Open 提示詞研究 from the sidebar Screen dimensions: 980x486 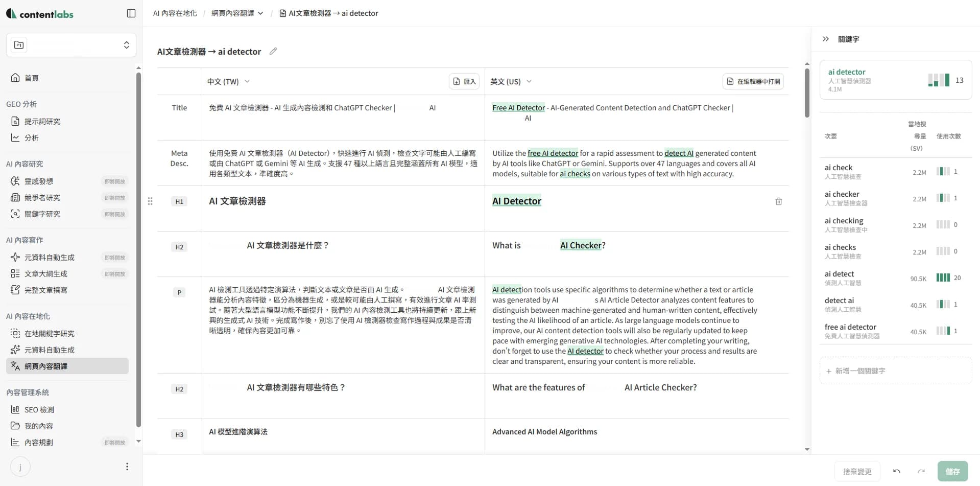(x=43, y=121)
